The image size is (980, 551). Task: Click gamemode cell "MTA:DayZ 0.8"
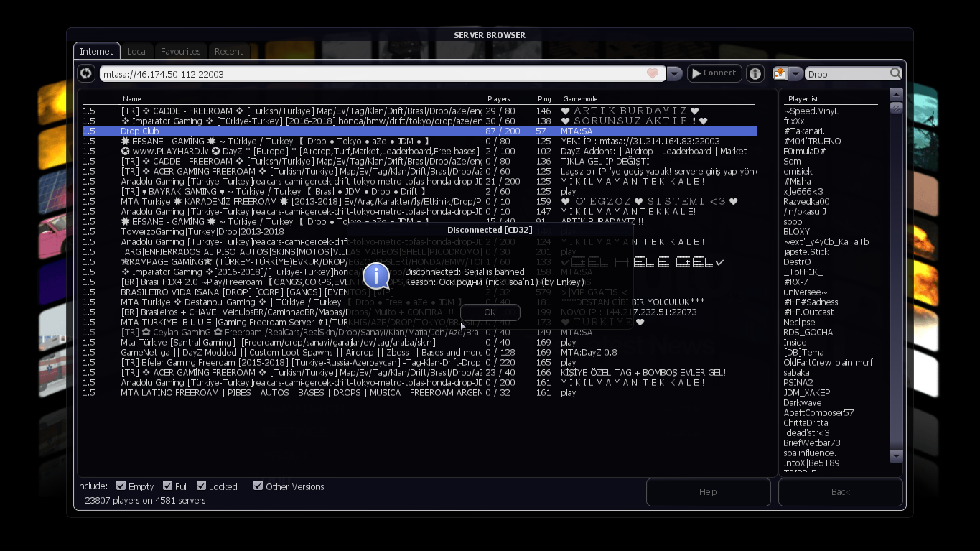pyautogui.click(x=589, y=353)
